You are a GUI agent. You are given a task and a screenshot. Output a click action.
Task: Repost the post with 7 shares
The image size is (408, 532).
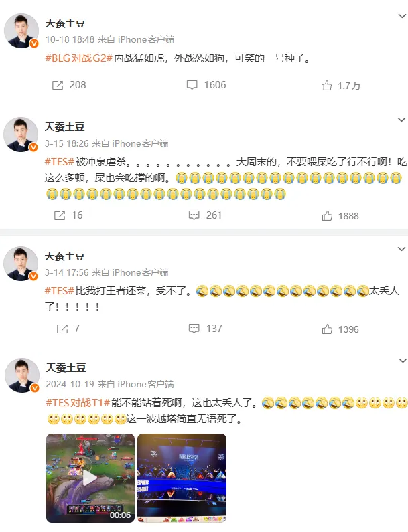pos(62,329)
